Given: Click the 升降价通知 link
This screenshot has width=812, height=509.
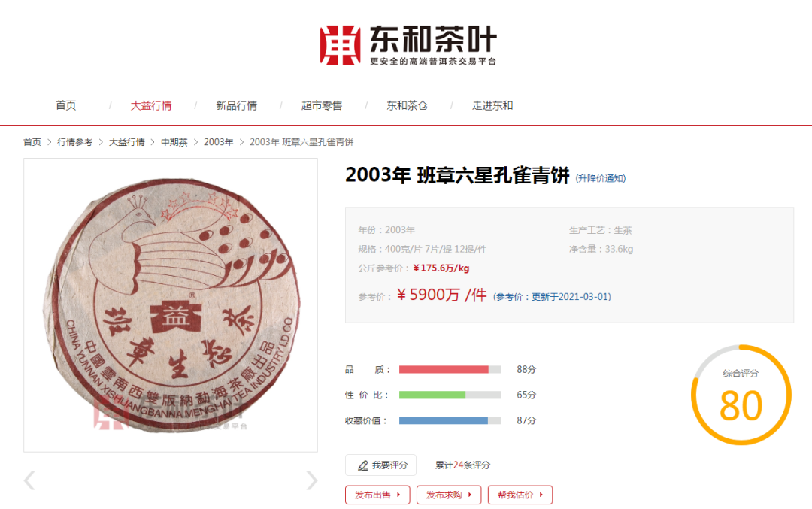Looking at the screenshot, I should pos(601,178).
